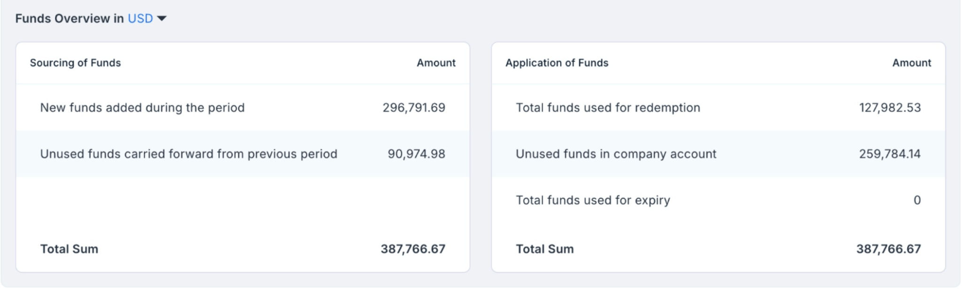
Task: Click the value 296,791.69
Action: [x=414, y=108]
